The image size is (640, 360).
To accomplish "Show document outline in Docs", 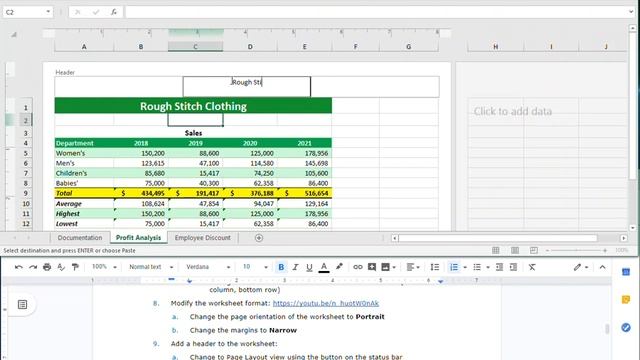I will tap(22, 304).
